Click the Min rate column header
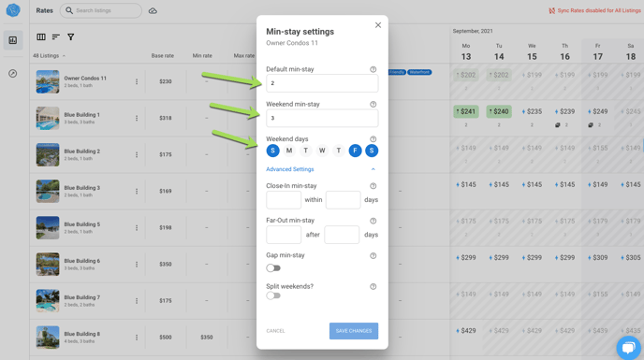644x360 pixels. (x=202, y=56)
